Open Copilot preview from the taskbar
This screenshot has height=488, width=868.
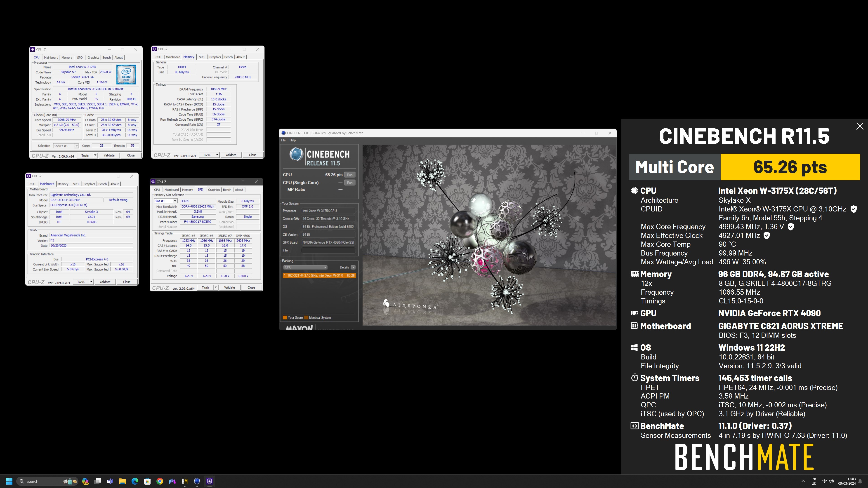85,481
